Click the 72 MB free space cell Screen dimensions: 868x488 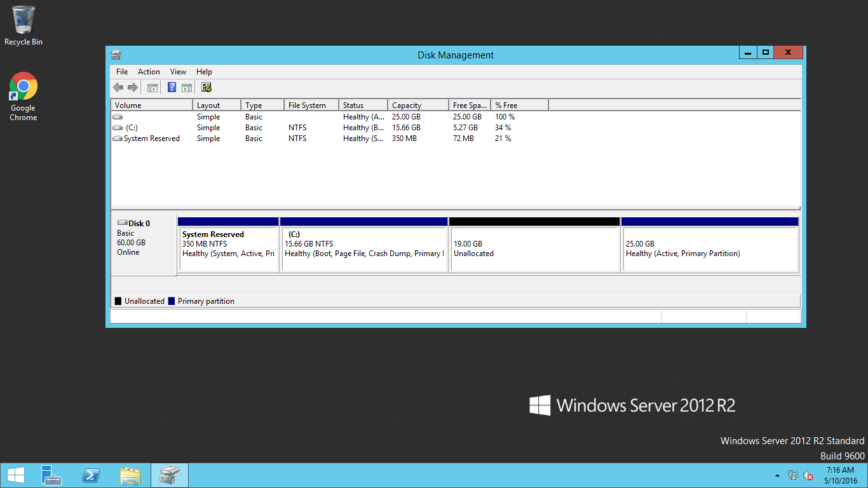click(463, 139)
